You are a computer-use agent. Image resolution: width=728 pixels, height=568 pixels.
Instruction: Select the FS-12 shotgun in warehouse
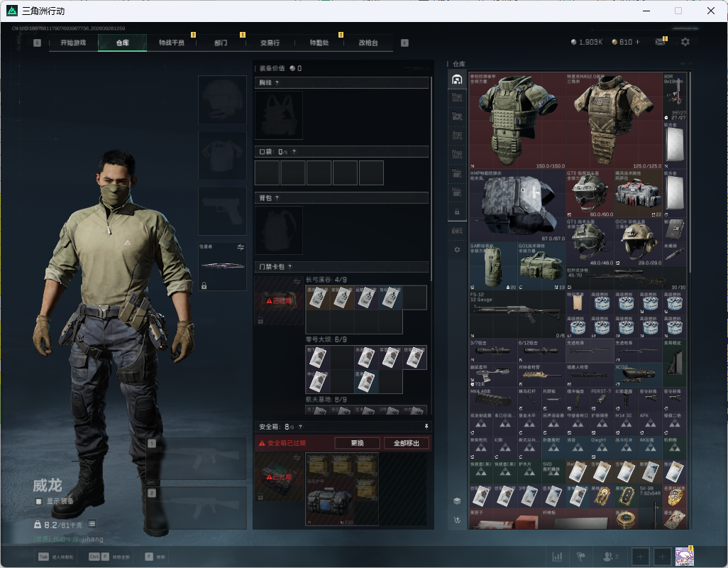[517, 315]
